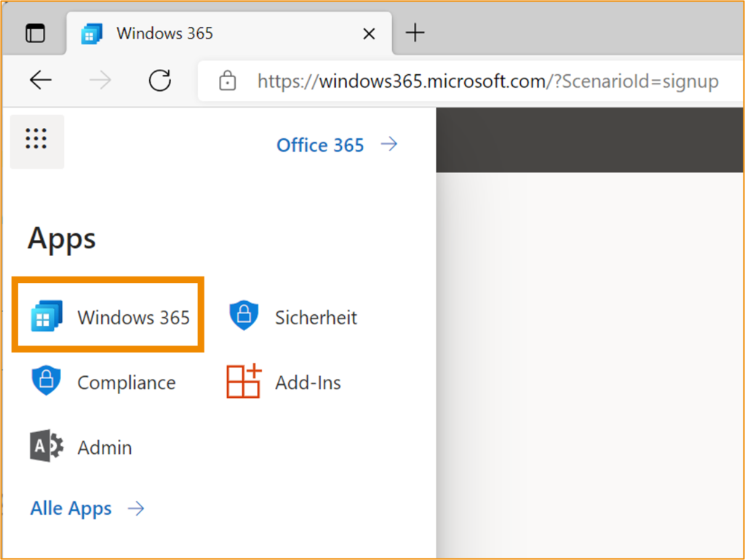Viewport: 745px width, 560px height.
Task: Click the Compliance shield icon
Action: 46,380
